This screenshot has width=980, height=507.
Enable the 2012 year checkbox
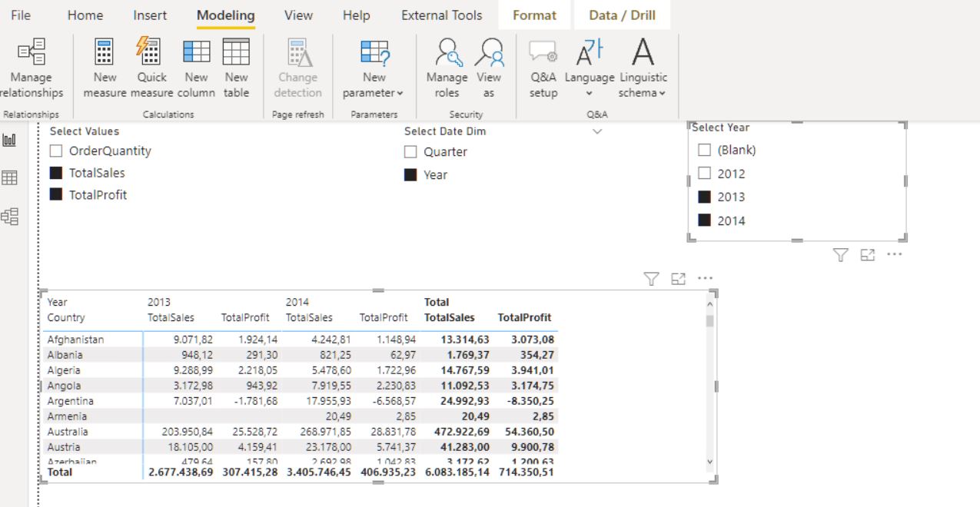[x=704, y=174]
